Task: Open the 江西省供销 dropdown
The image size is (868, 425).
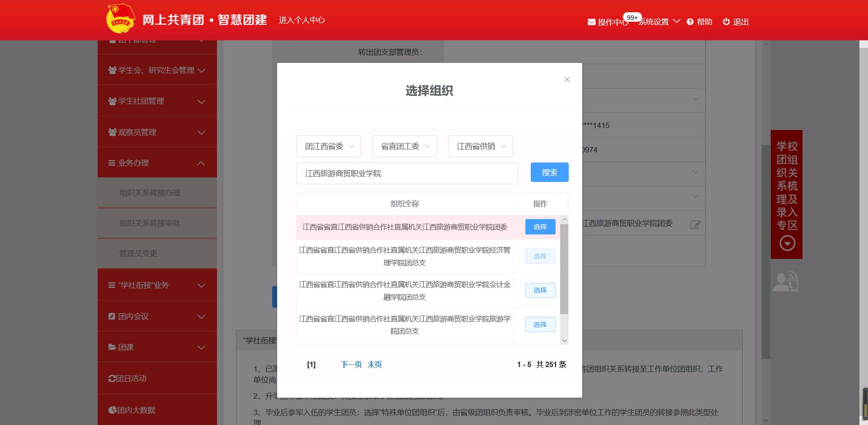Action: point(481,146)
